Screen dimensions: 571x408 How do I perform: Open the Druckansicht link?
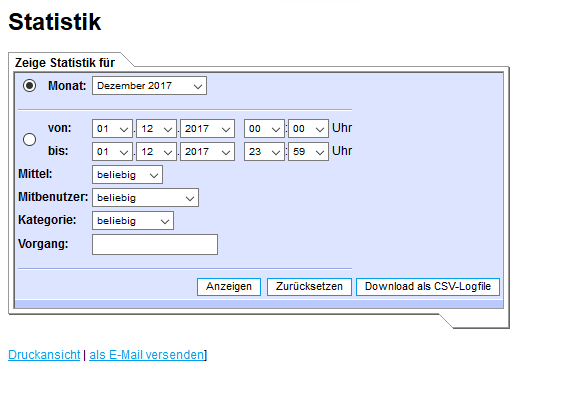coord(44,355)
